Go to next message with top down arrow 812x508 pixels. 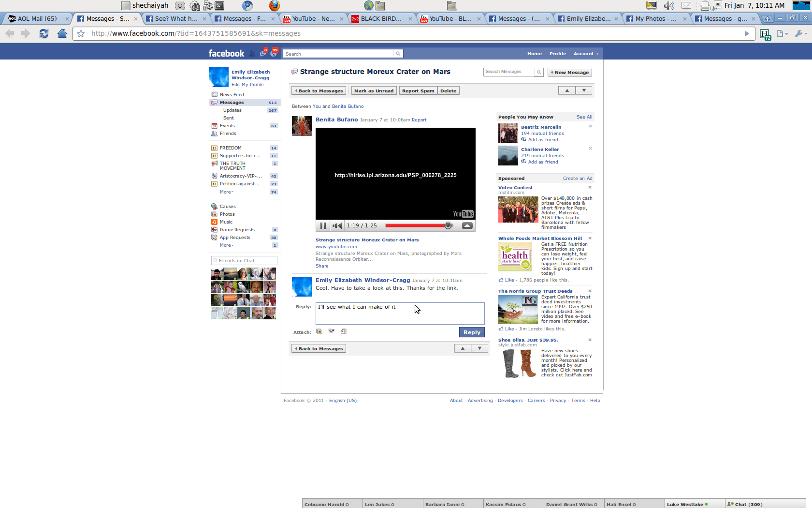click(584, 90)
